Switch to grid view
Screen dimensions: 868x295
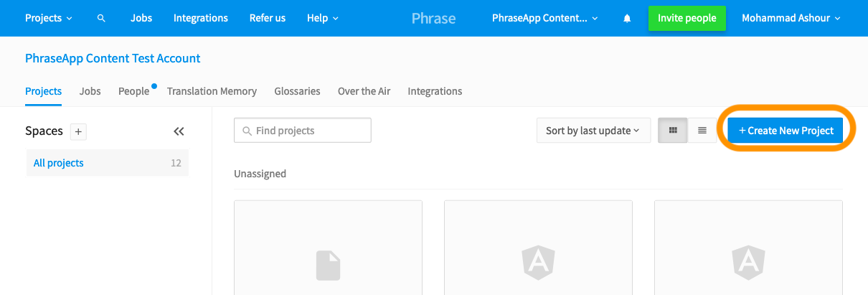(x=673, y=131)
